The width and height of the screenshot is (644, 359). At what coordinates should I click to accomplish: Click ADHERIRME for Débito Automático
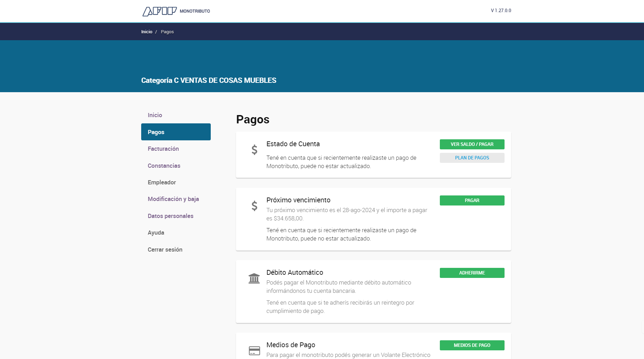point(472,273)
